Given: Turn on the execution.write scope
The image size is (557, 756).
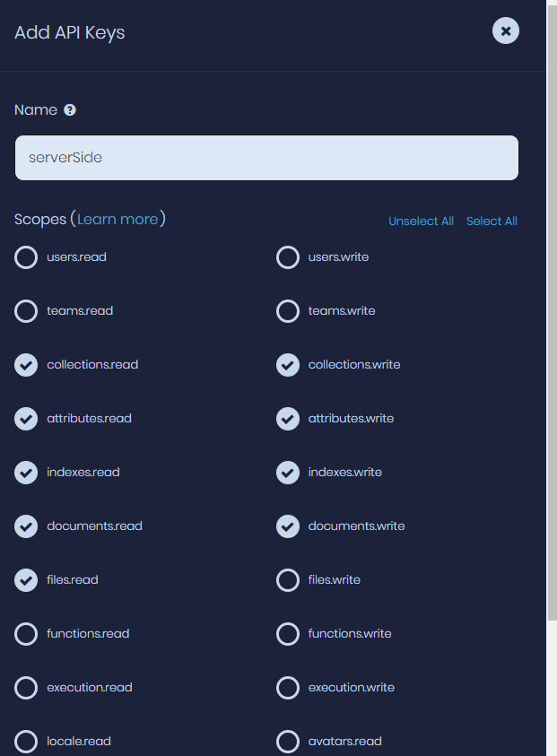Looking at the screenshot, I should [x=288, y=688].
